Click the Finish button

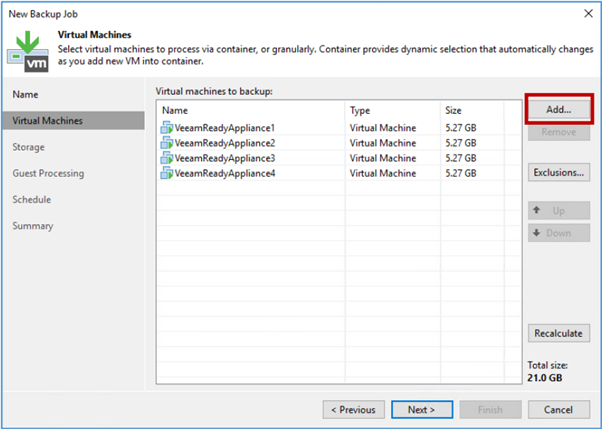pyautogui.click(x=490, y=410)
